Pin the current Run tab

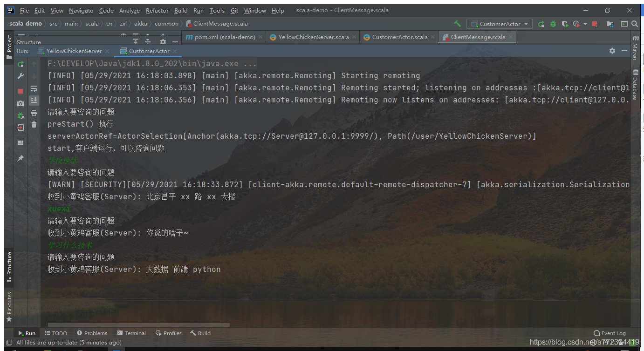(21, 158)
